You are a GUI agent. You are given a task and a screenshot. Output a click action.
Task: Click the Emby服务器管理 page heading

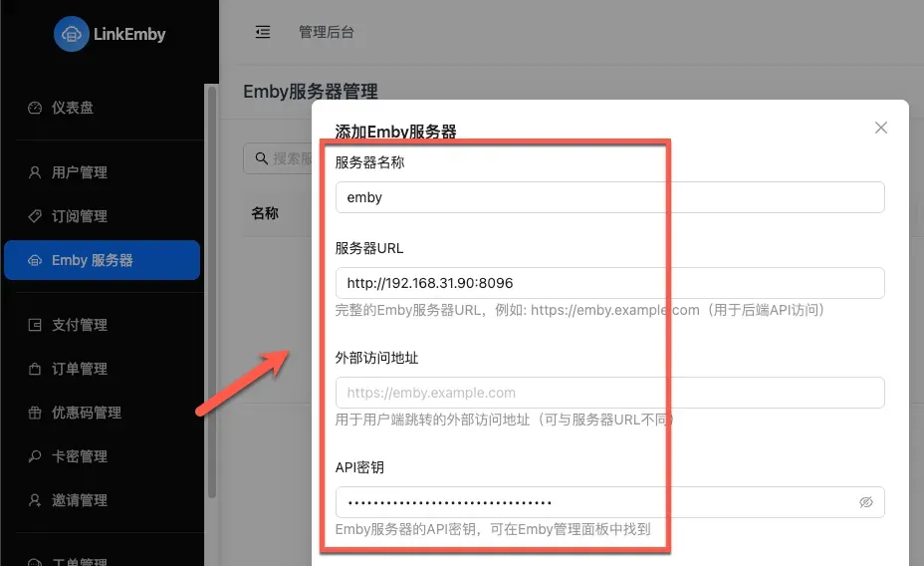tap(311, 92)
